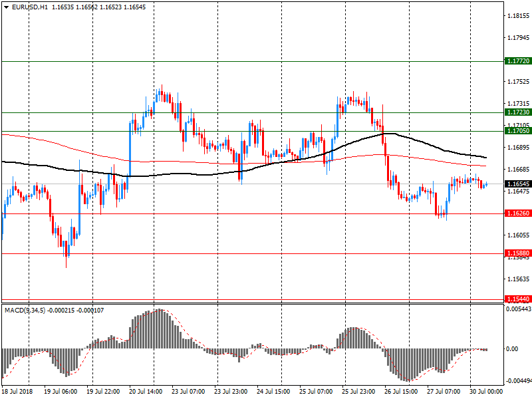Select the 25 Jul 23:00 time label

tap(360, 391)
